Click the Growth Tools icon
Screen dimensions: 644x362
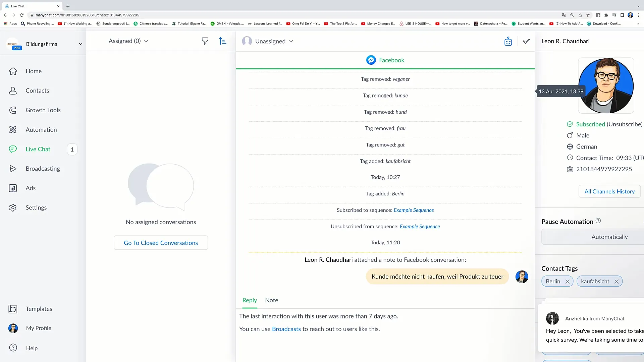tap(13, 110)
